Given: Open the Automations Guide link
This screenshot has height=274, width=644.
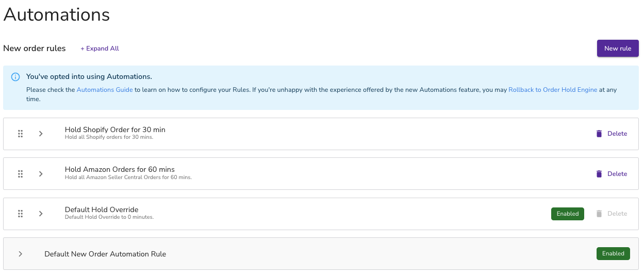Looking at the screenshot, I should tap(105, 90).
